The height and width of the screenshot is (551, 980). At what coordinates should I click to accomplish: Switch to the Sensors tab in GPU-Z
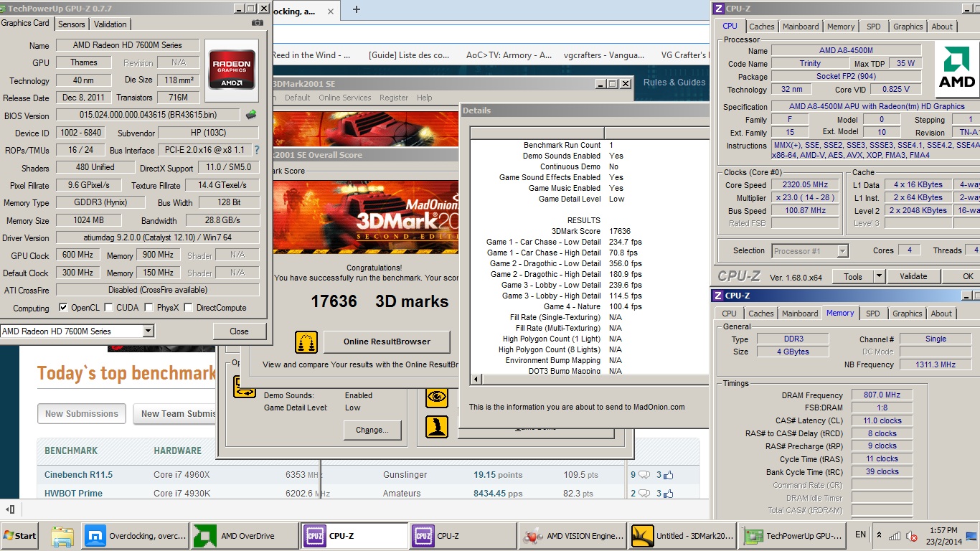tap(71, 24)
